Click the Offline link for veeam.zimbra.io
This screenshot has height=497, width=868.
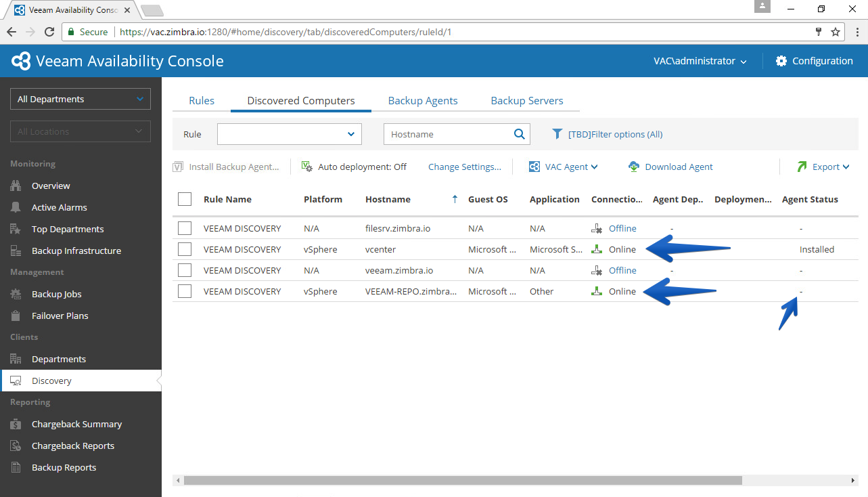pos(622,270)
